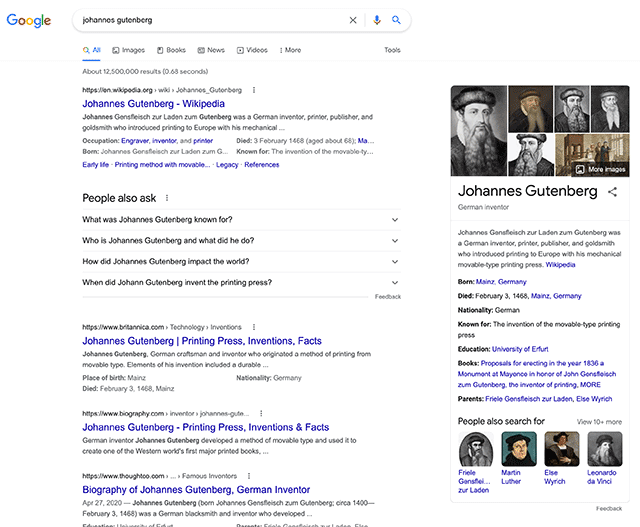640x527 pixels.
Task: Click the share icon beside Johannes Gutenberg
Action: click(613, 191)
